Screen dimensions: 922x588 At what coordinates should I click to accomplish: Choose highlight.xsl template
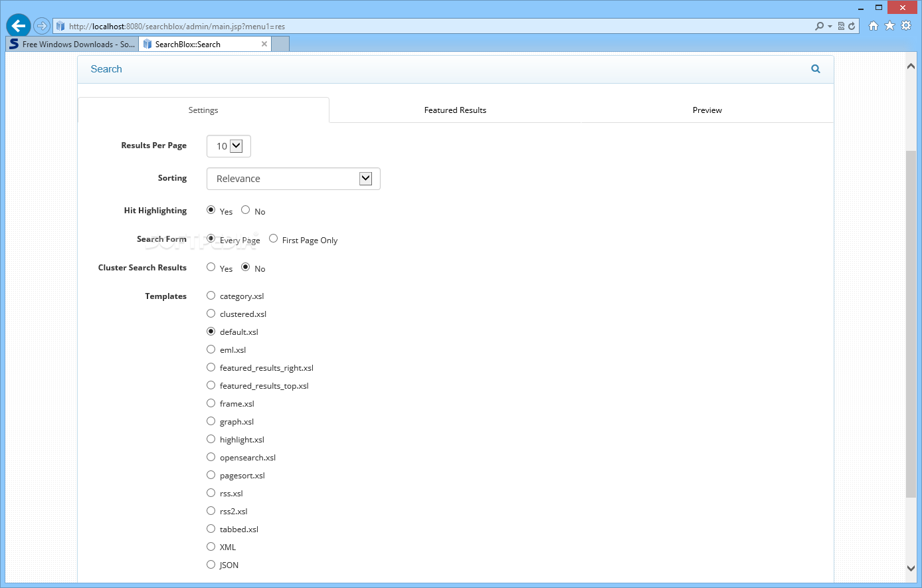point(211,439)
